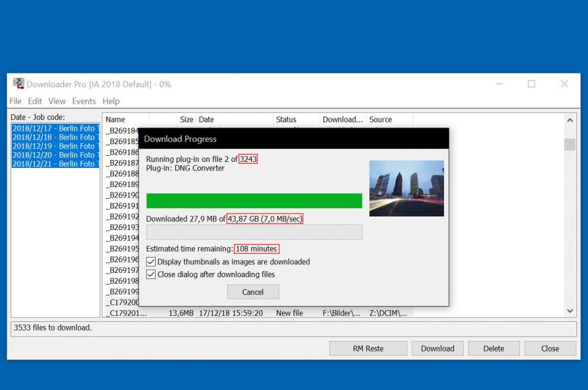Viewport: 588px width, 390px height.
Task: Click the Delete button
Action: 494,349
